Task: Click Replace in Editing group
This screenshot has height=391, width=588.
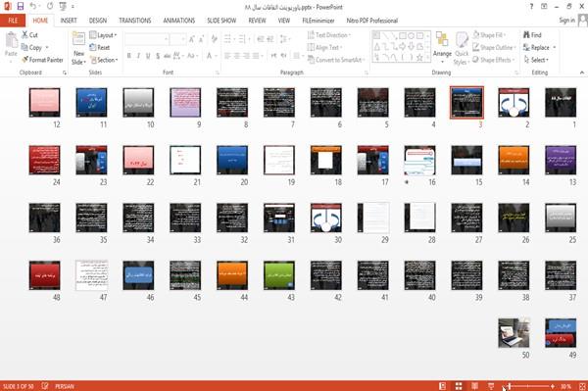Action: pyautogui.click(x=539, y=47)
